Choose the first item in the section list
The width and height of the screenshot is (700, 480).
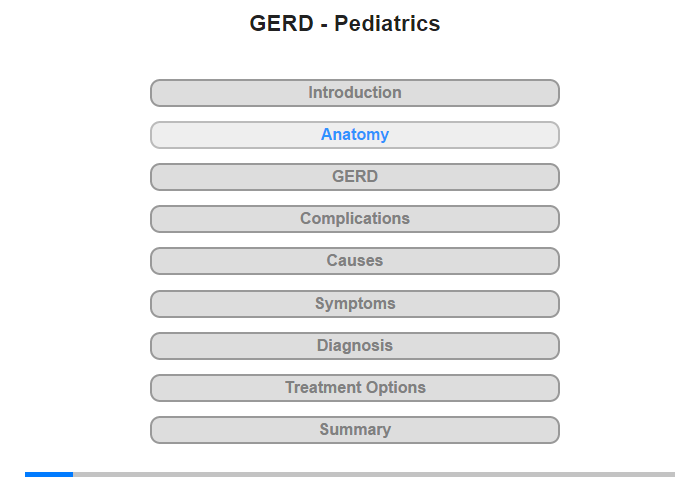355,93
